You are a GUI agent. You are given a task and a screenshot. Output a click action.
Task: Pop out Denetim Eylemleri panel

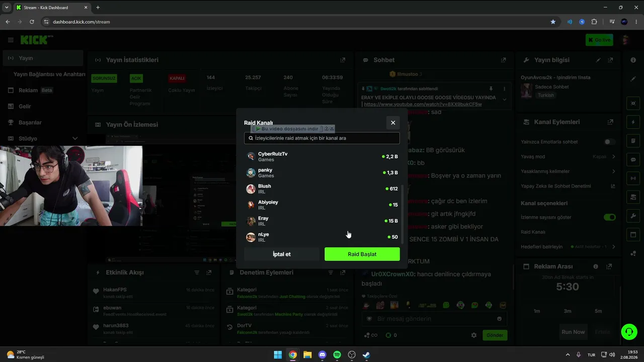(x=343, y=273)
